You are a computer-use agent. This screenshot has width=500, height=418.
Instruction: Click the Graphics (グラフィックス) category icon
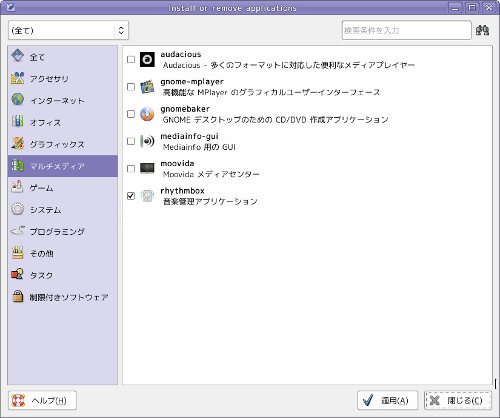17,143
